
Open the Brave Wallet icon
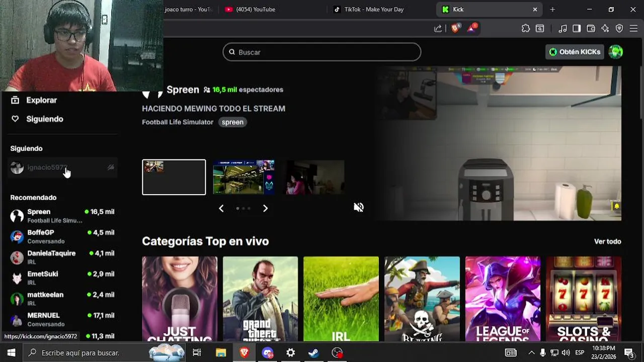tap(591, 29)
